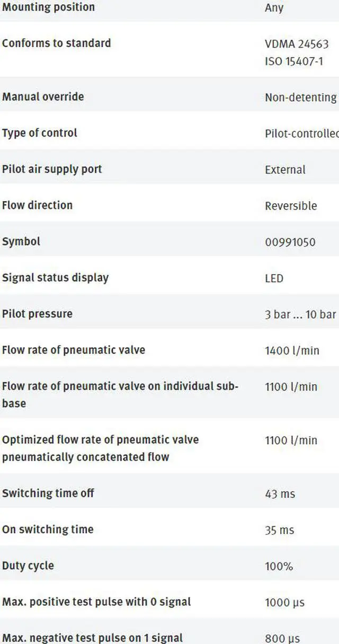
Task: Click the "ISO 15407-1" standard text
Action: click(293, 61)
